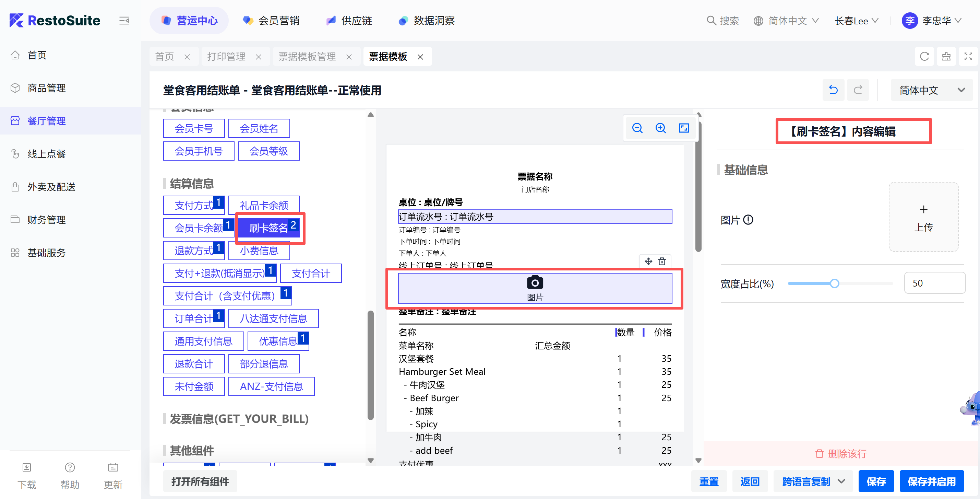Click the move handle icon above image row
Image resolution: width=980 pixels, height=499 pixels.
(648, 261)
